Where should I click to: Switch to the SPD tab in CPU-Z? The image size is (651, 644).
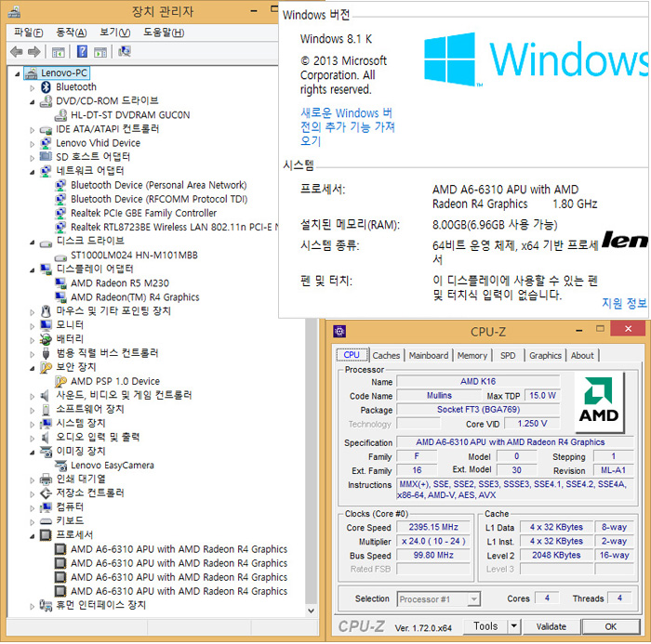(508, 356)
